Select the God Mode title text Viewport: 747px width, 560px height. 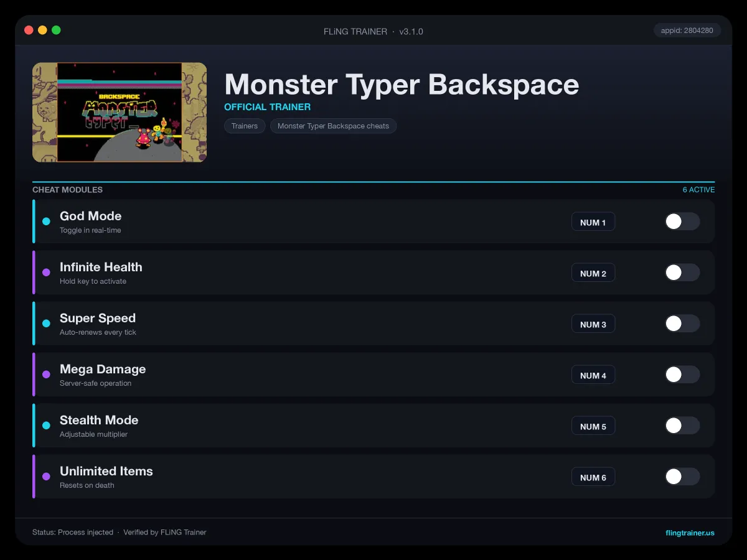(91, 216)
